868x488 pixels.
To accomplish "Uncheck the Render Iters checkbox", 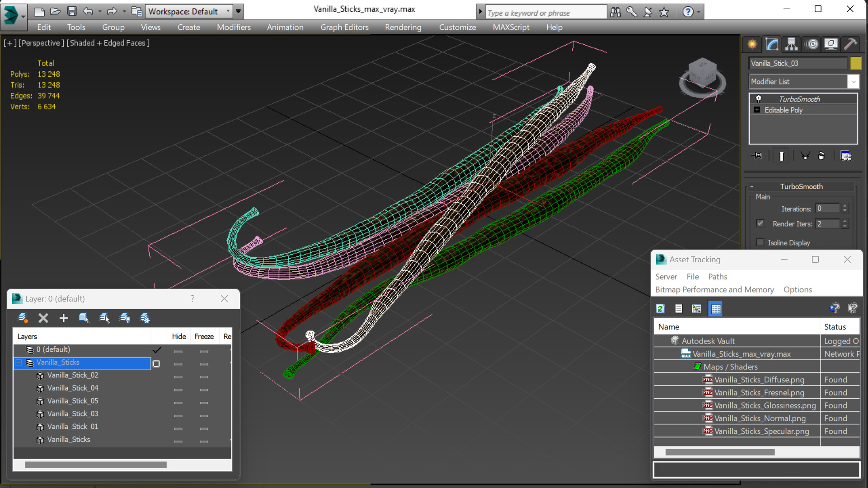I will pyautogui.click(x=760, y=223).
